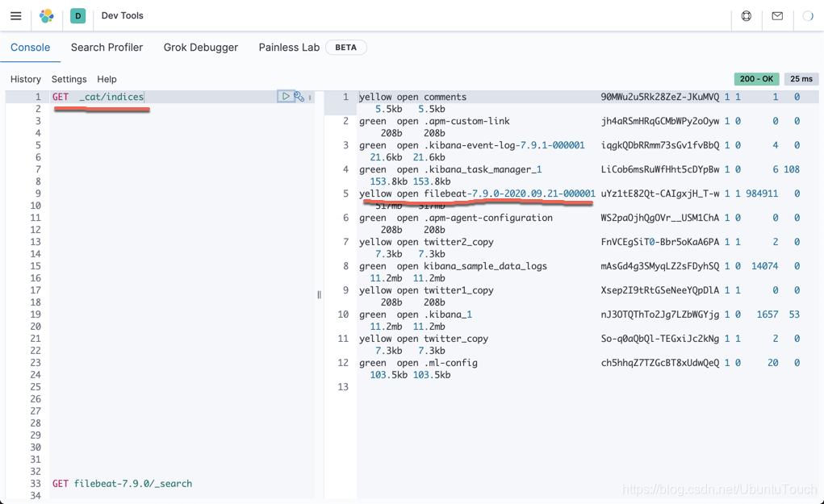
Task: Click the UUID 'mAsGd4g3SMyqLZ2sFDyhSQ'
Action: click(660, 265)
